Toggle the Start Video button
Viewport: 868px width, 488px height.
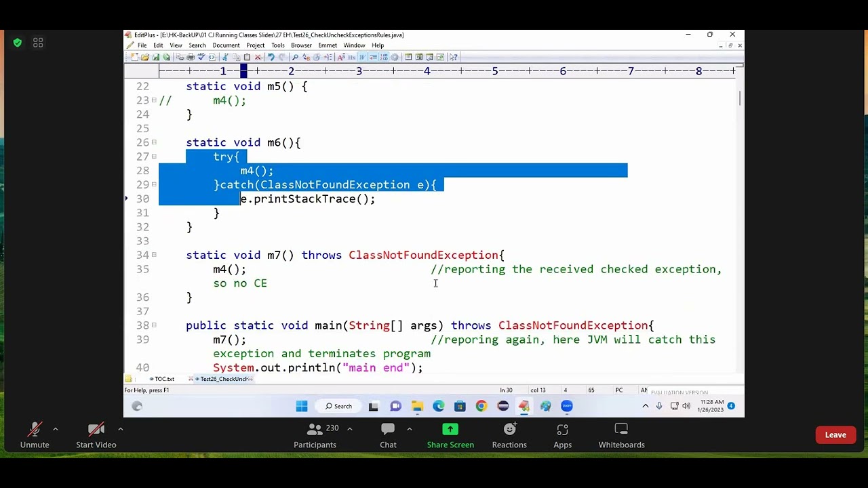(96, 435)
